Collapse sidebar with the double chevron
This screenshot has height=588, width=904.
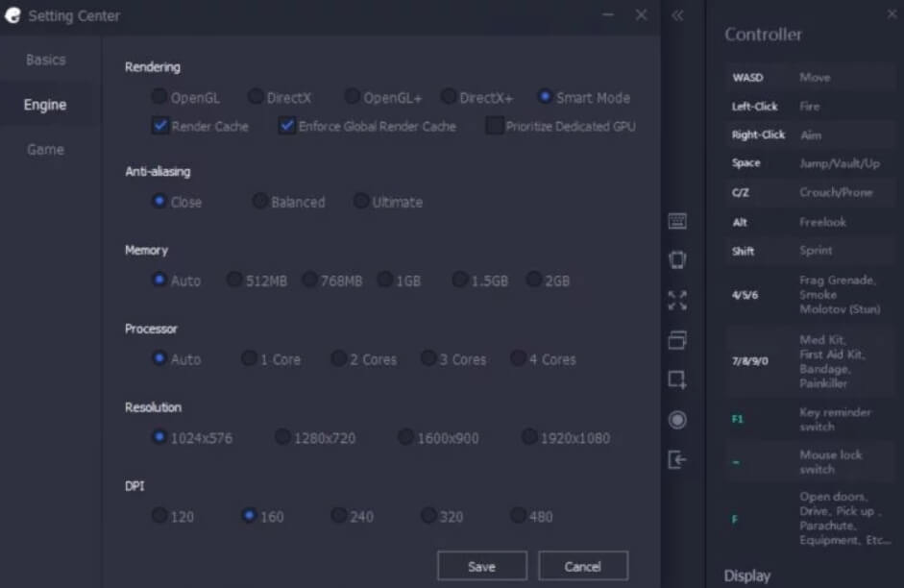(x=677, y=15)
